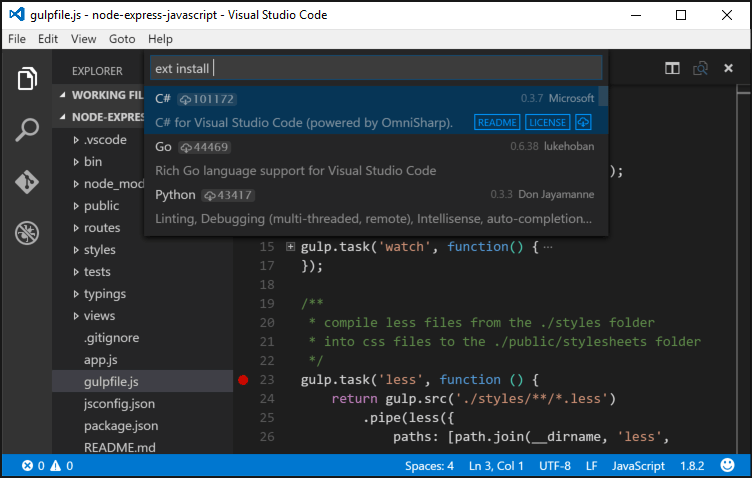Open the Git source control view
The width and height of the screenshot is (752, 478).
(x=26, y=182)
